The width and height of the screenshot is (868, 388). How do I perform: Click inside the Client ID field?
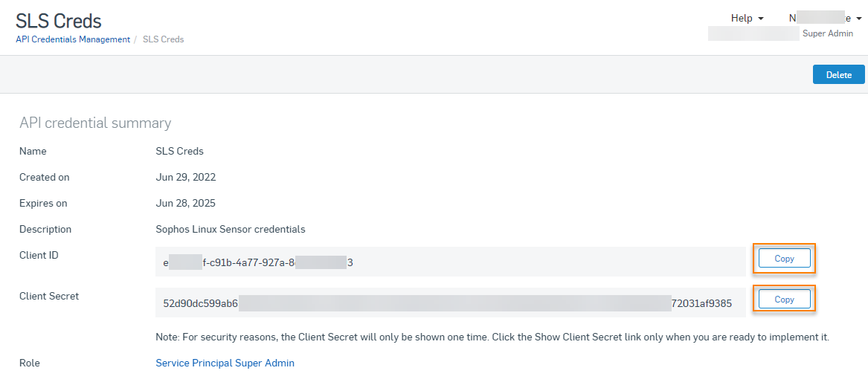(450, 262)
